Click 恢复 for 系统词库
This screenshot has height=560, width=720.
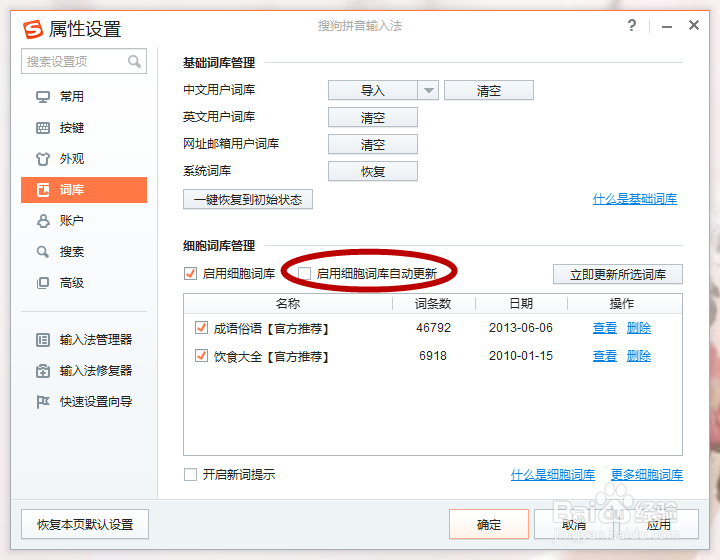click(373, 171)
